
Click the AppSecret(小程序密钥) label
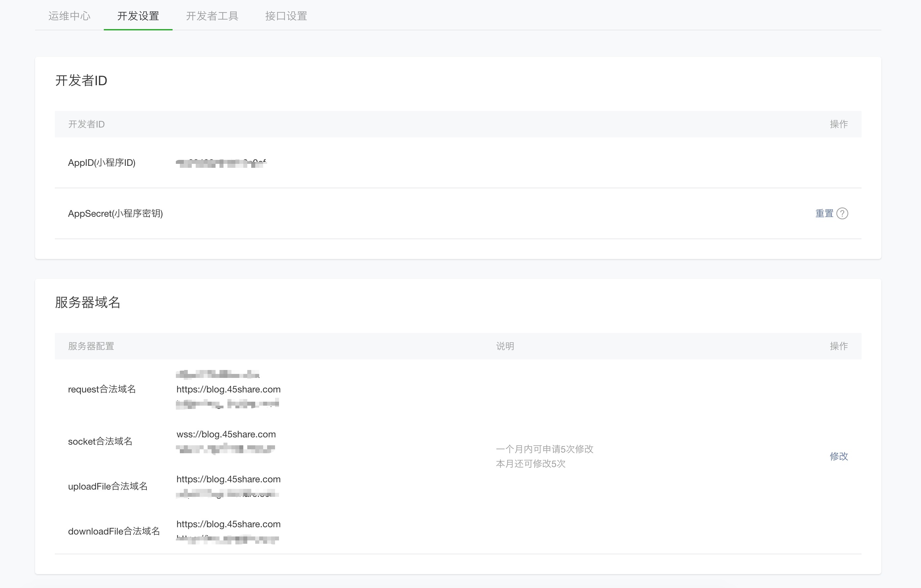115,213
